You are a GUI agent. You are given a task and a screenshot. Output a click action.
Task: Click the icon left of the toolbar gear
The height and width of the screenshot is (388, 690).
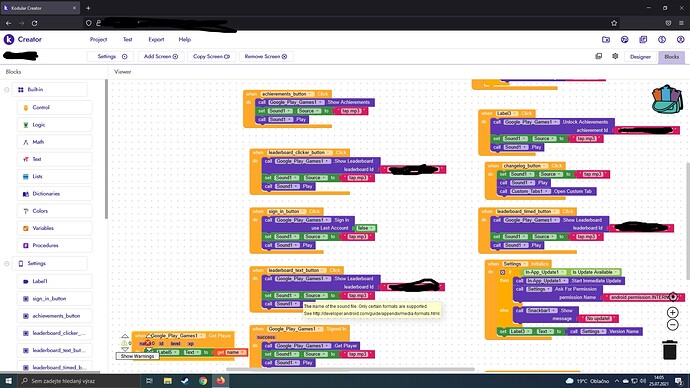[x=598, y=56]
